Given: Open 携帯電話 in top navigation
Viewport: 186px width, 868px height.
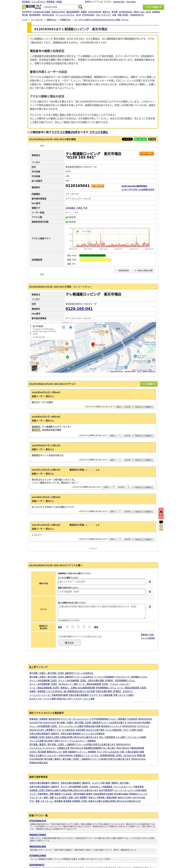Looking at the screenshot, I should 51,2.
